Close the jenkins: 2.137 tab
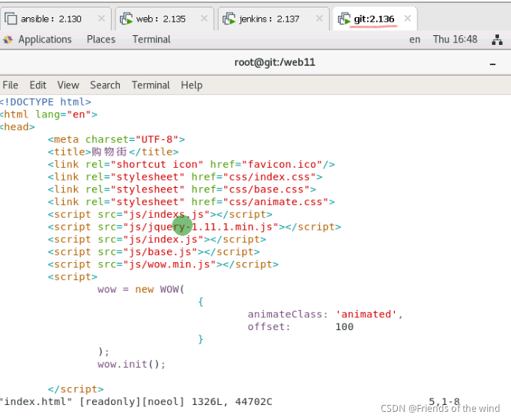This screenshot has height=420, width=511. coord(319,19)
